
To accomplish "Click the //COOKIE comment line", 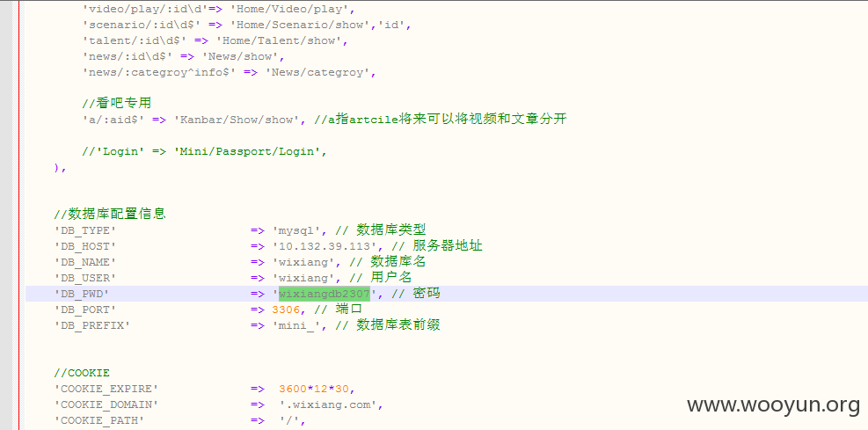I will [x=82, y=373].
